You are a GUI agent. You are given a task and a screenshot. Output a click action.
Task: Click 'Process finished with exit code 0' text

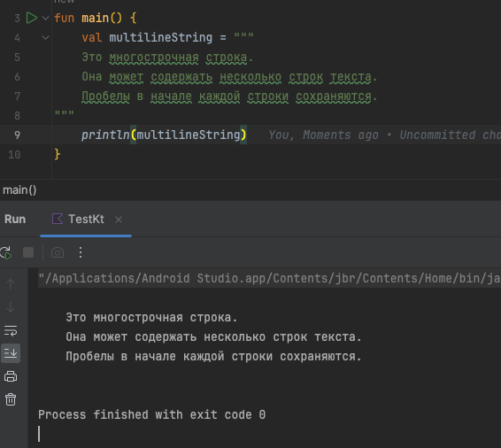pyautogui.click(x=151, y=414)
